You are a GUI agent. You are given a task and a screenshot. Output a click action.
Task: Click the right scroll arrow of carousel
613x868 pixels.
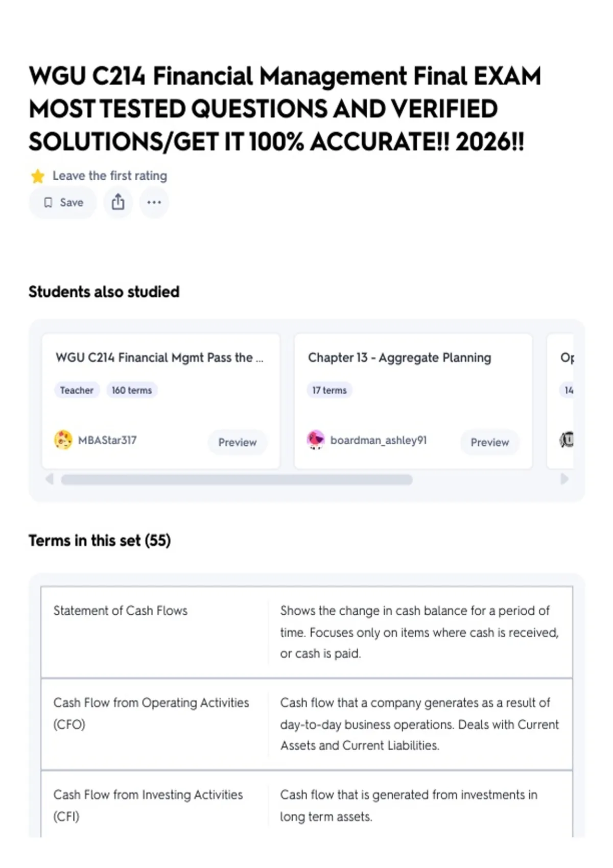click(x=564, y=479)
